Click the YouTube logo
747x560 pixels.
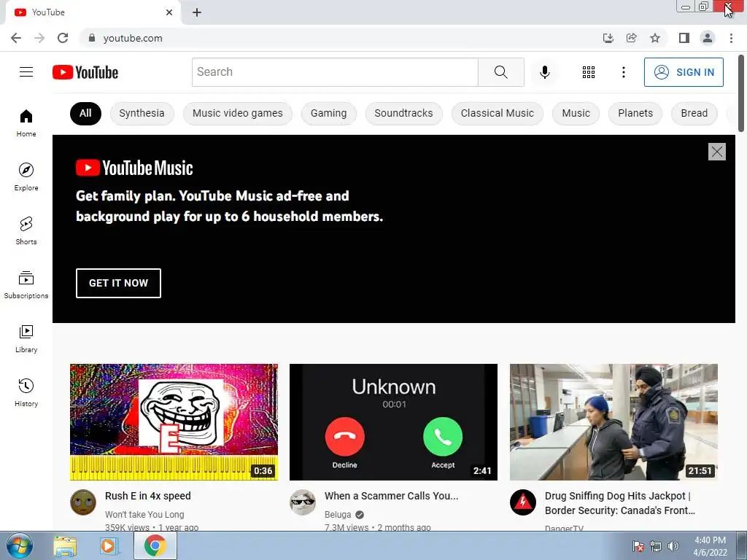(x=85, y=72)
